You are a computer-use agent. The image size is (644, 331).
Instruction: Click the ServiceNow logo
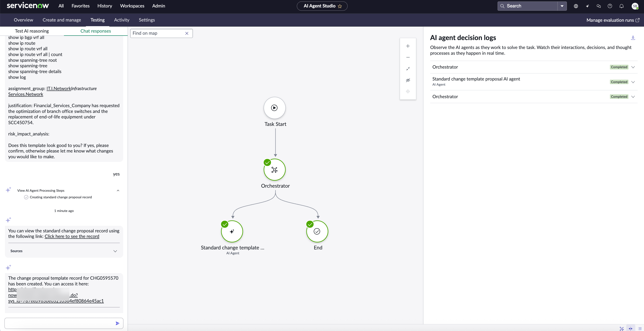[28, 6]
